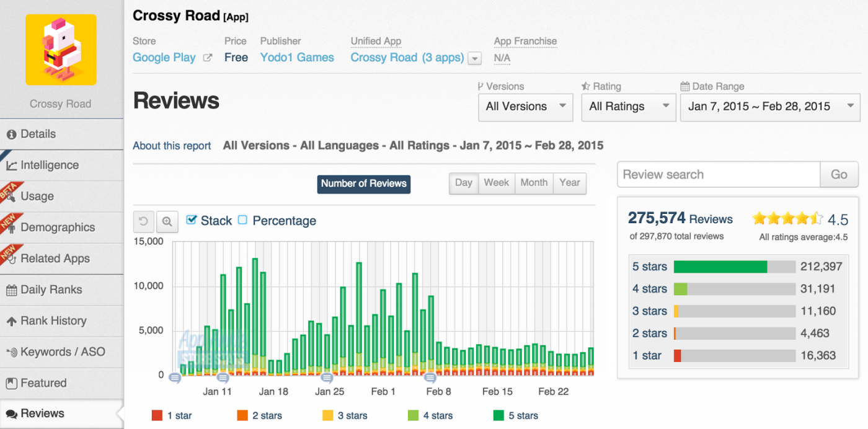Switch chart grouping to Year

pyautogui.click(x=570, y=183)
